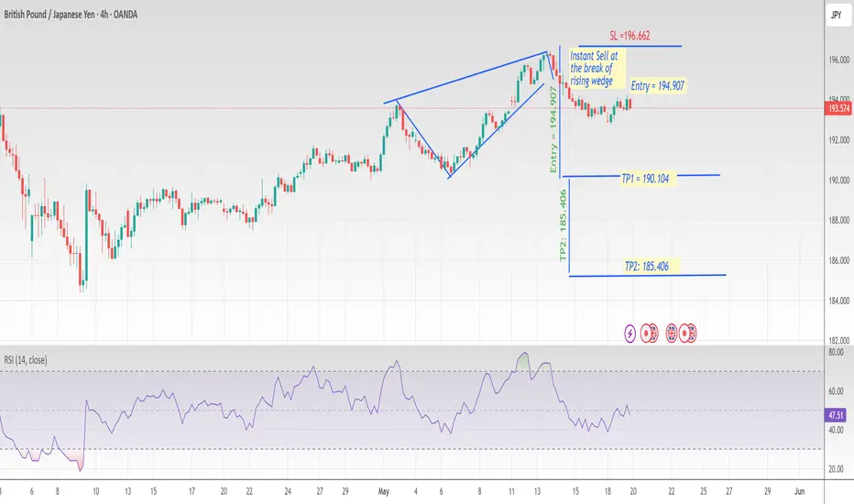
Task: Click the 186.000 price axis label
Action: [838, 260]
